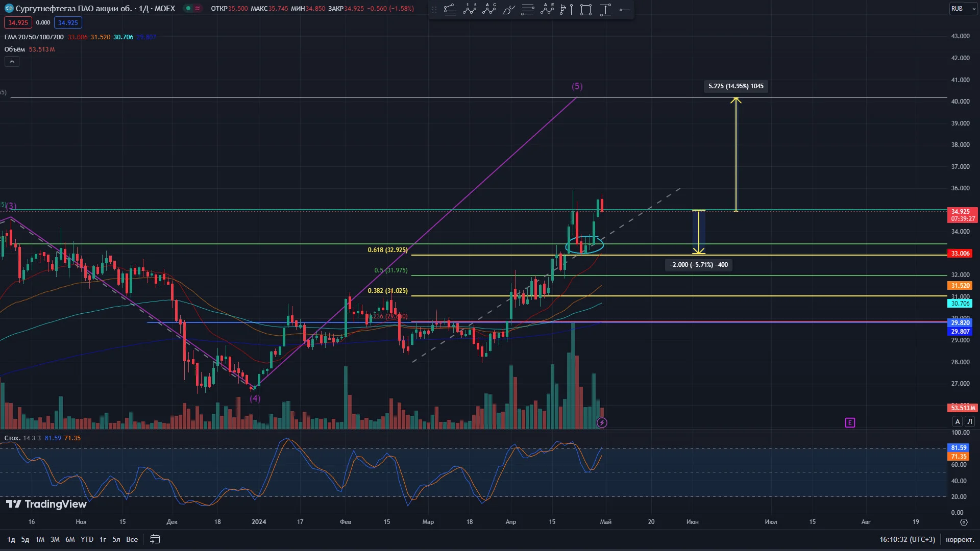Image resolution: width=980 pixels, height=551 pixels.
Task: Grab the favorites toolbar drag handle
Action: click(434, 10)
